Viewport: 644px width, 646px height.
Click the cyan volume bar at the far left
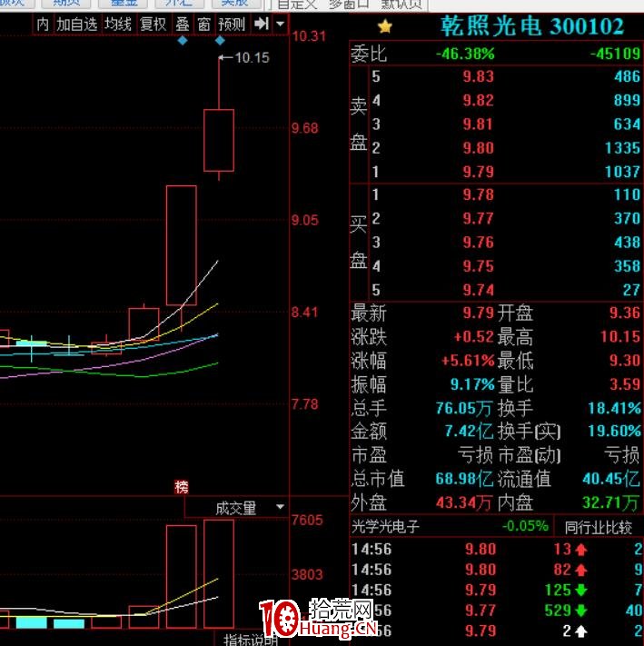point(31,622)
